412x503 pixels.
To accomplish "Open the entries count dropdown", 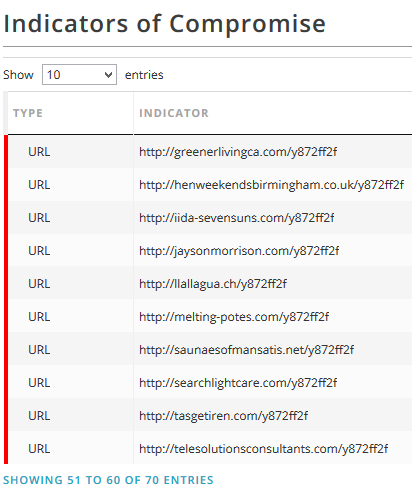I will click(x=79, y=75).
